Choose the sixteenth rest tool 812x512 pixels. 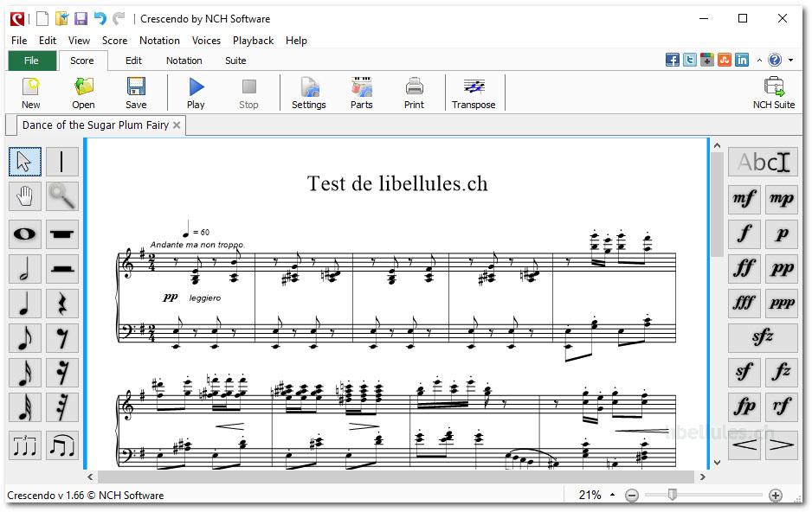pyautogui.click(x=62, y=373)
